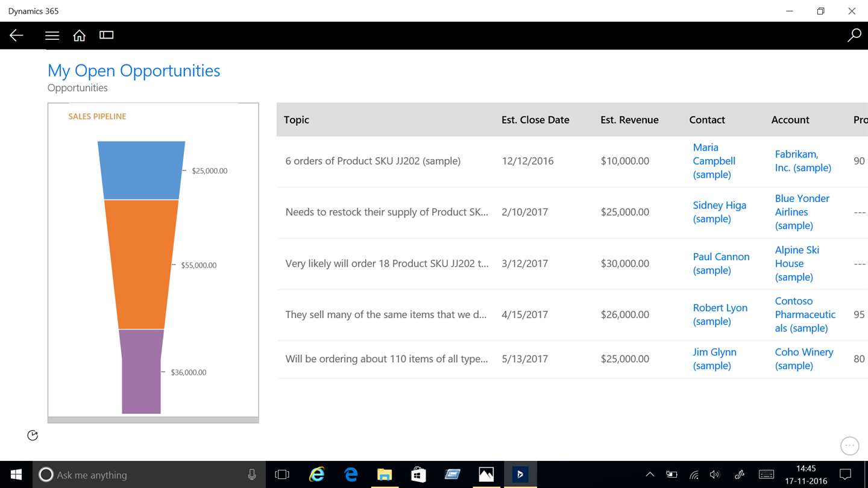Open the more options ellipsis circle
Image resolution: width=868 pixels, height=488 pixels.
pos(850,446)
